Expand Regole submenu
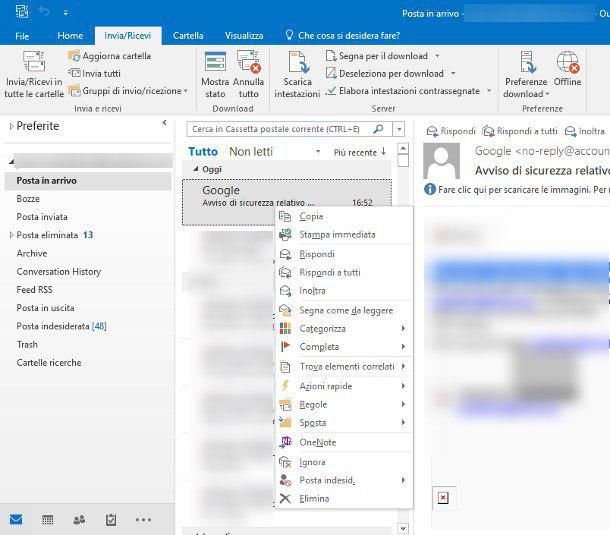This screenshot has width=610, height=535. click(344, 404)
